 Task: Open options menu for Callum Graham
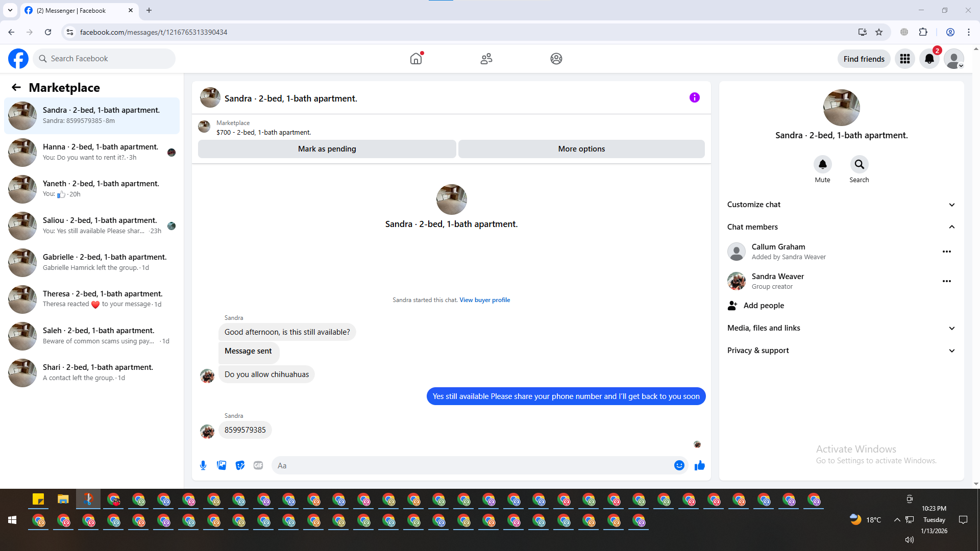pyautogui.click(x=946, y=252)
